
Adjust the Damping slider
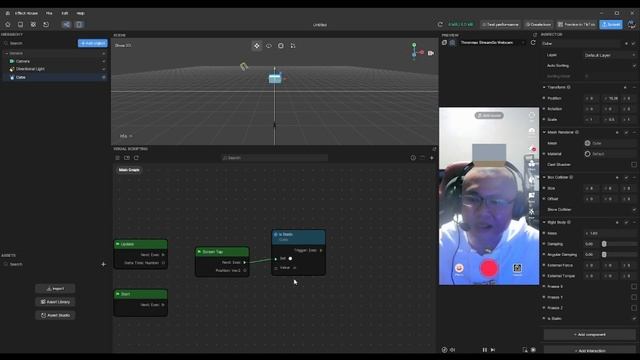click(604, 244)
